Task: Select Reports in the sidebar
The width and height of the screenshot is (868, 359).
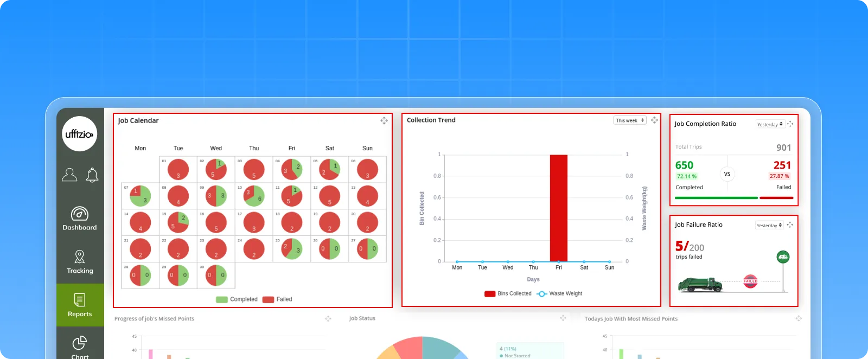Action: click(x=80, y=305)
